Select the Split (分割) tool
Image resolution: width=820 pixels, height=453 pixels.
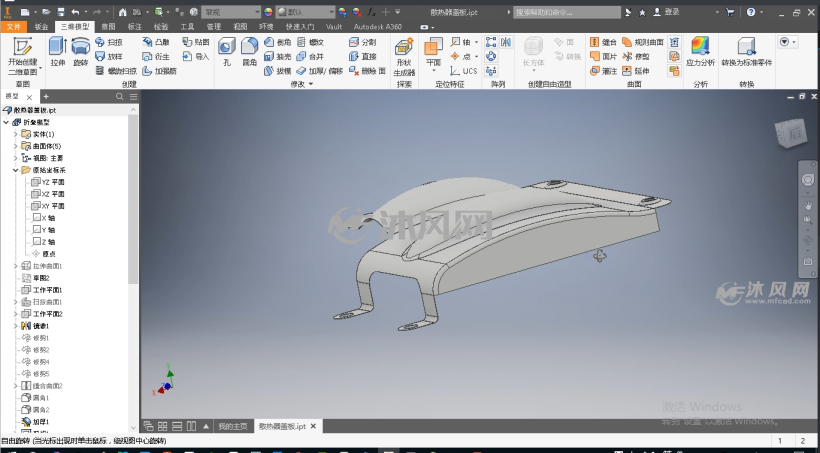pyautogui.click(x=362, y=42)
